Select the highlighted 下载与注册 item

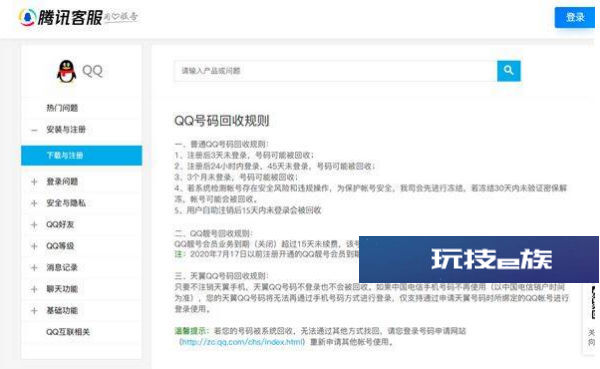pyautogui.click(x=82, y=155)
